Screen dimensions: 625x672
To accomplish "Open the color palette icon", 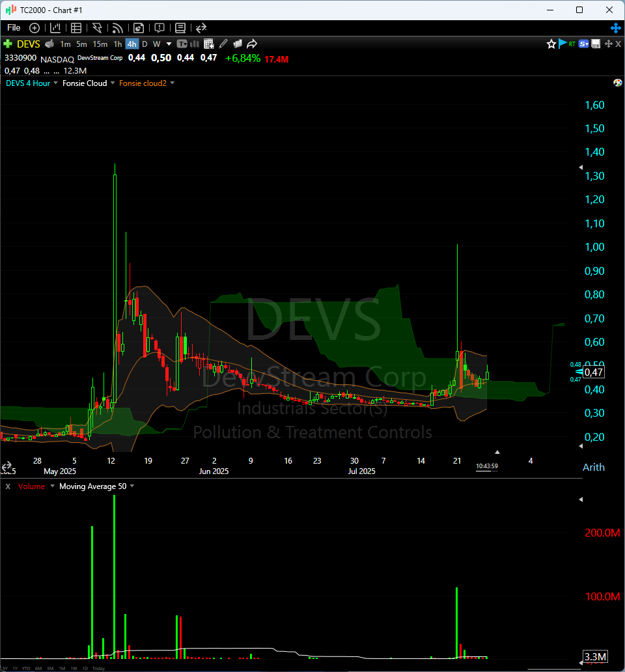I will coord(617,83).
